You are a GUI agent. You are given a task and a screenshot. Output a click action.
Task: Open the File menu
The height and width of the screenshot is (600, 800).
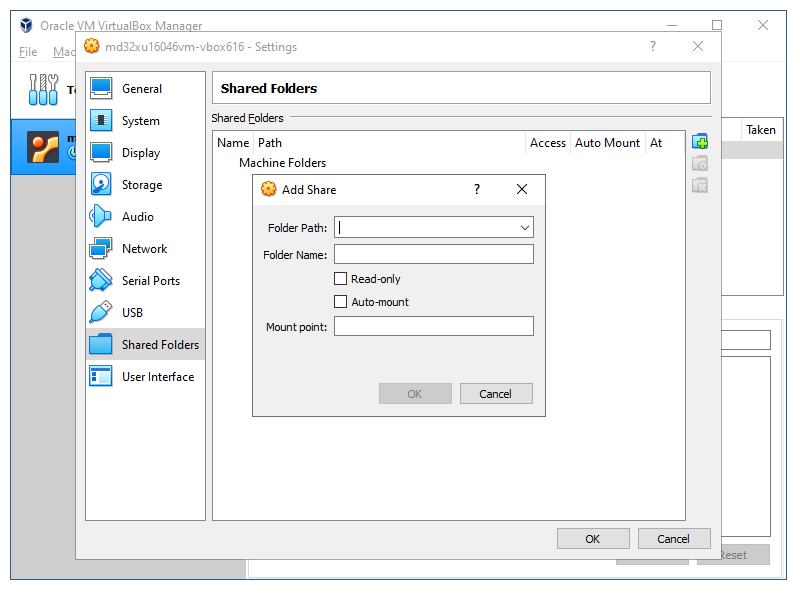[28, 52]
